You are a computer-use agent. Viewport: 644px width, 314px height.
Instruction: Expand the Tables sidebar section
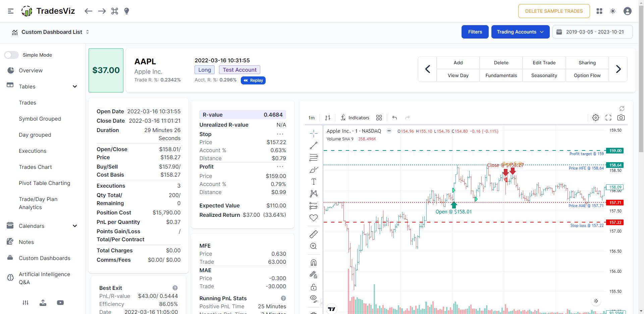coord(75,86)
